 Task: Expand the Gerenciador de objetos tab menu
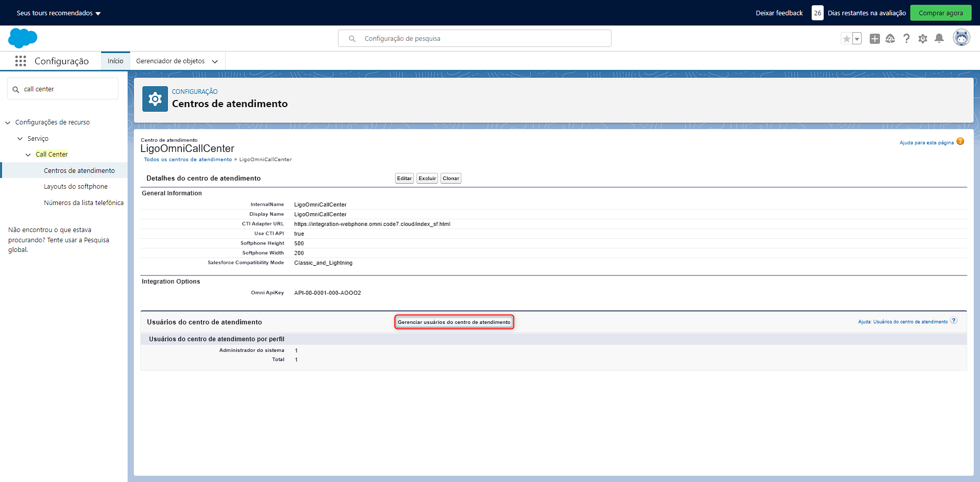[215, 61]
